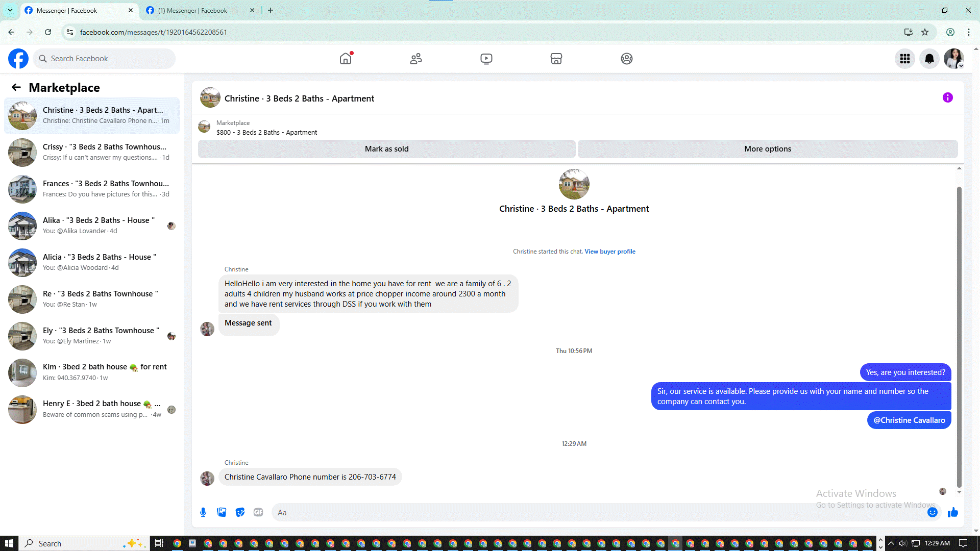This screenshot has height=551, width=980.
Task: Mark the listing as sold
Action: coord(387,149)
